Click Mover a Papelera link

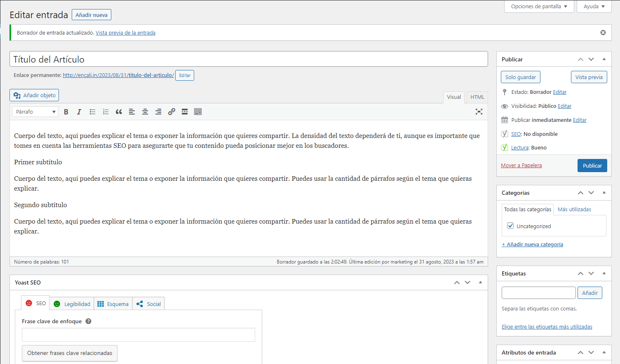click(x=521, y=165)
